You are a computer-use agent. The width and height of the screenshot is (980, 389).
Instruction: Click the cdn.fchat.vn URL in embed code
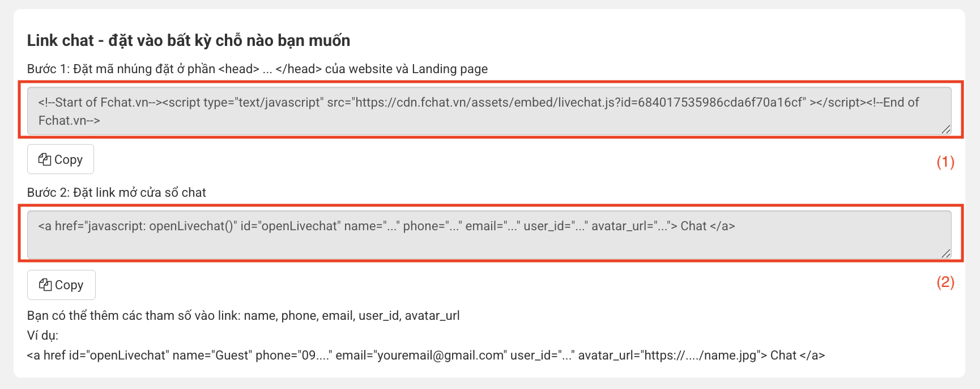[x=580, y=102]
